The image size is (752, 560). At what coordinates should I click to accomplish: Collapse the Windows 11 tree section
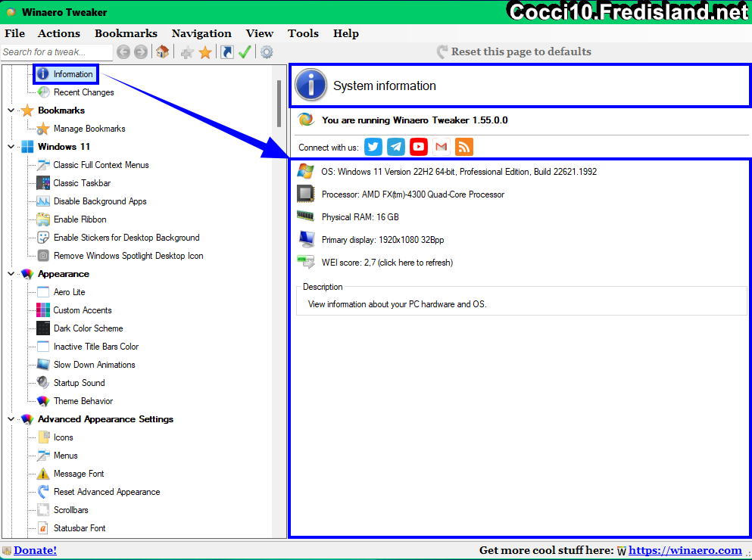click(11, 147)
